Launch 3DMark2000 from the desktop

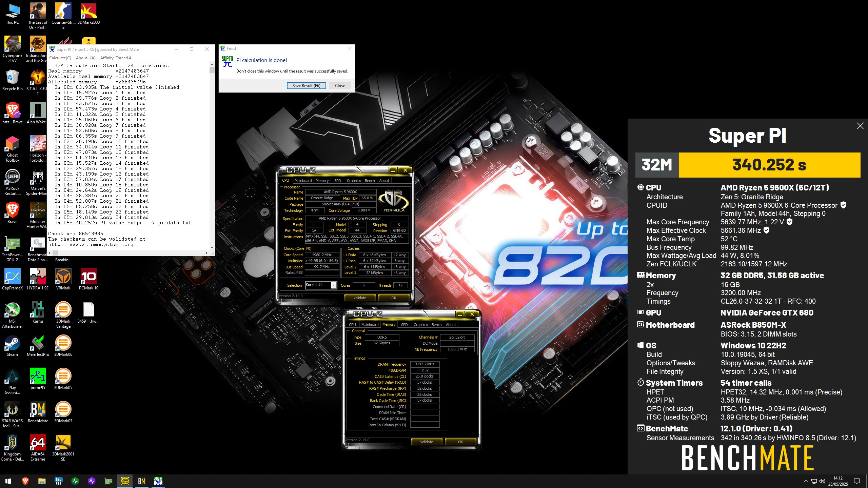coord(88,14)
